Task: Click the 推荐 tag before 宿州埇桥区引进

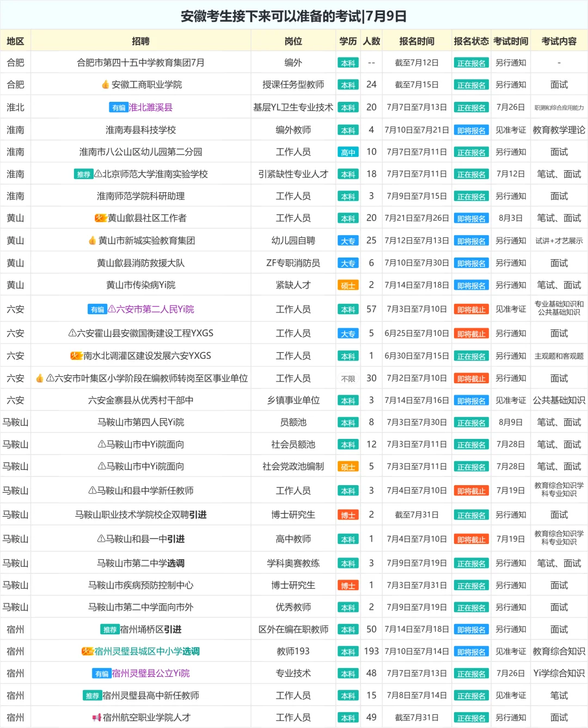Action: 110,629
